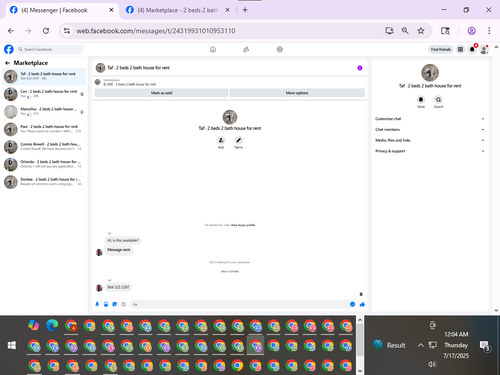Open chat header for the Taf conversation
The image size is (500, 375).
(x=133, y=68)
